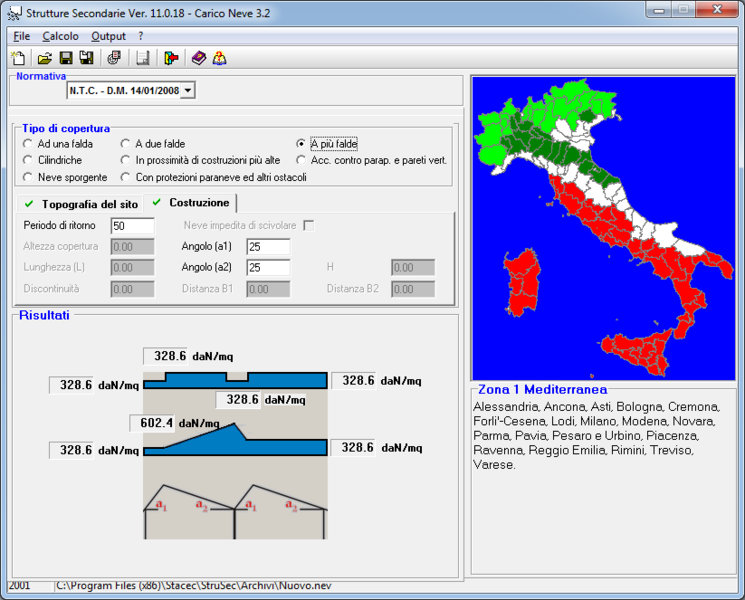
Task: Click the 2001 status bar entry
Action: 19,586
